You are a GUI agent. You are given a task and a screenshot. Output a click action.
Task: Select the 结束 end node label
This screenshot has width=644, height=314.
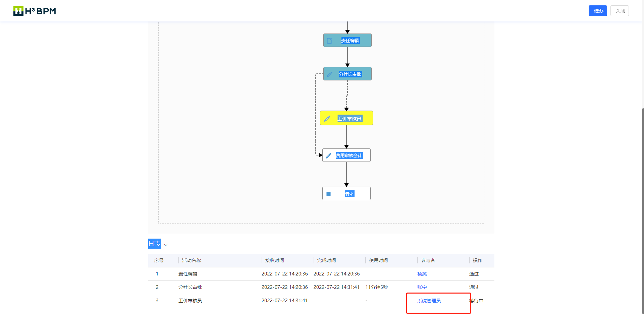[349, 194]
